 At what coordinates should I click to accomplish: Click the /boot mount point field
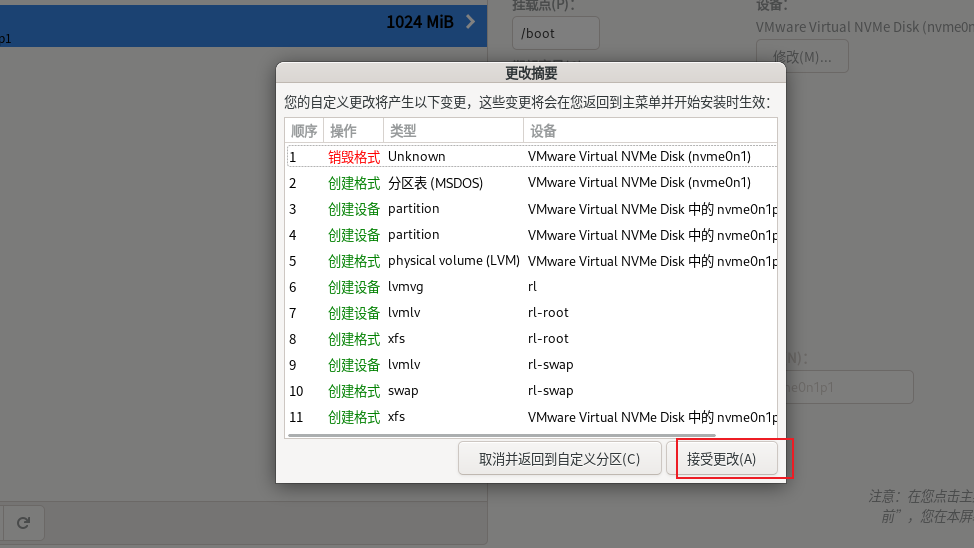(555, 33)
